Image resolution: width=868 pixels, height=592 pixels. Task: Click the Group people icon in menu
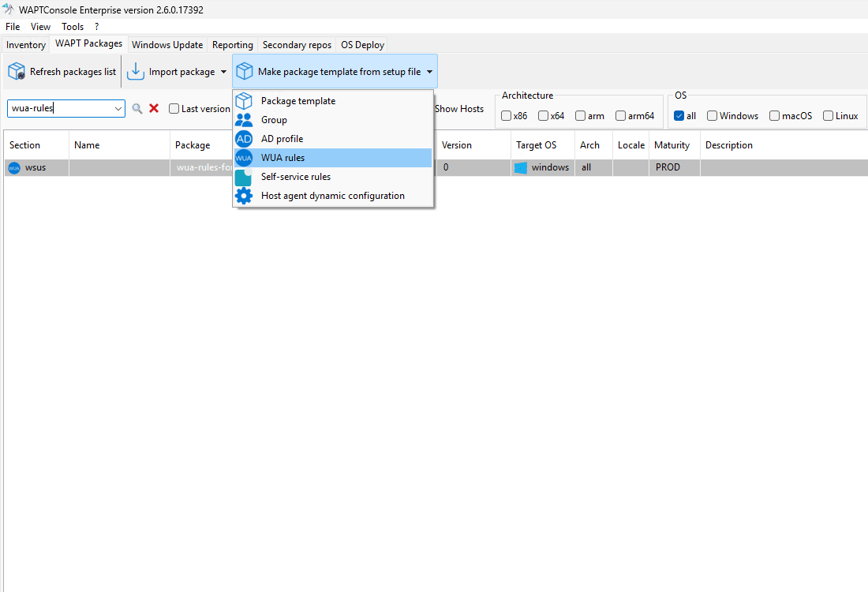pos(244,120)
